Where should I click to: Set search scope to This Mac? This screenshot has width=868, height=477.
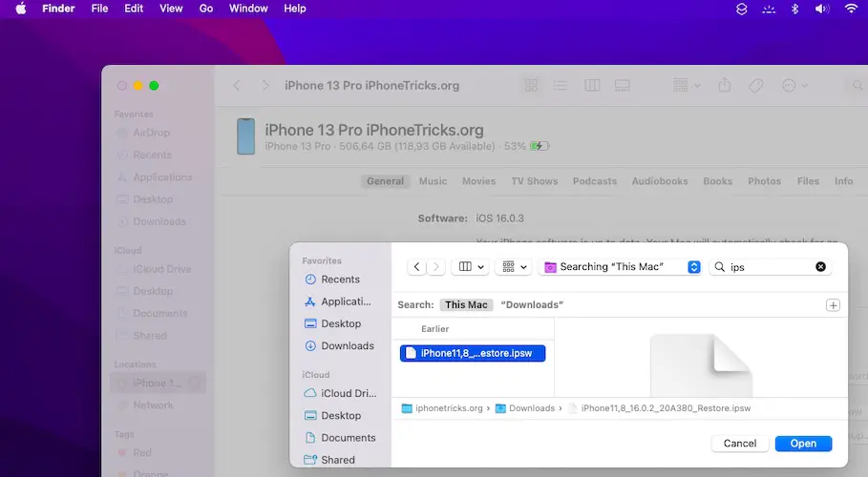(467, 305)
